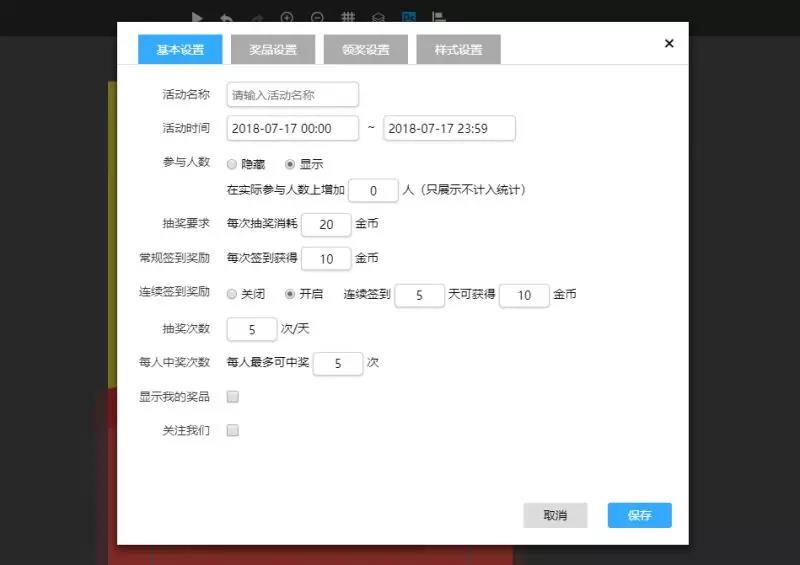Open the 奖品设置 tab
The height and width of the screenshot is (565, 800).
point(273,50)
